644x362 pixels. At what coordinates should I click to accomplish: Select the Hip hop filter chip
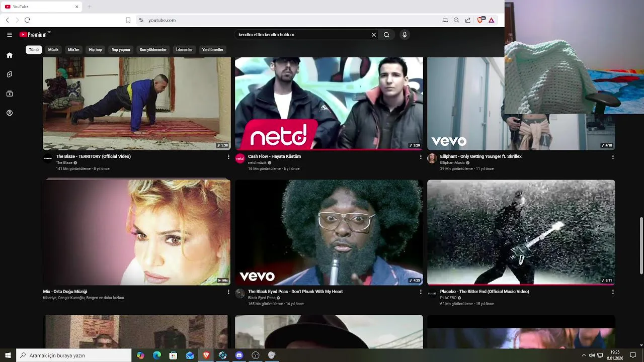[95, 50]
